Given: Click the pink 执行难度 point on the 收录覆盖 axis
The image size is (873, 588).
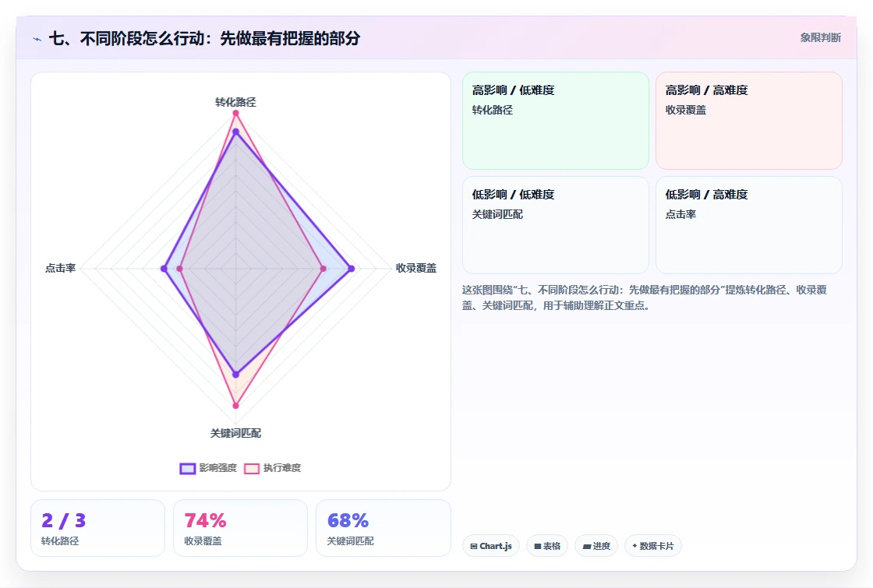Looking at the screenshot, I should [x=323, y=269].
